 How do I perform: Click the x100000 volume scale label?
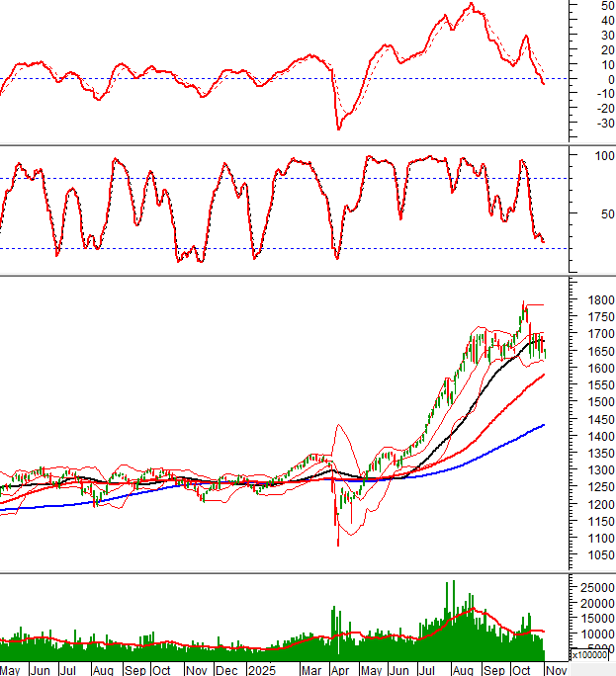[x=592, y=654]
